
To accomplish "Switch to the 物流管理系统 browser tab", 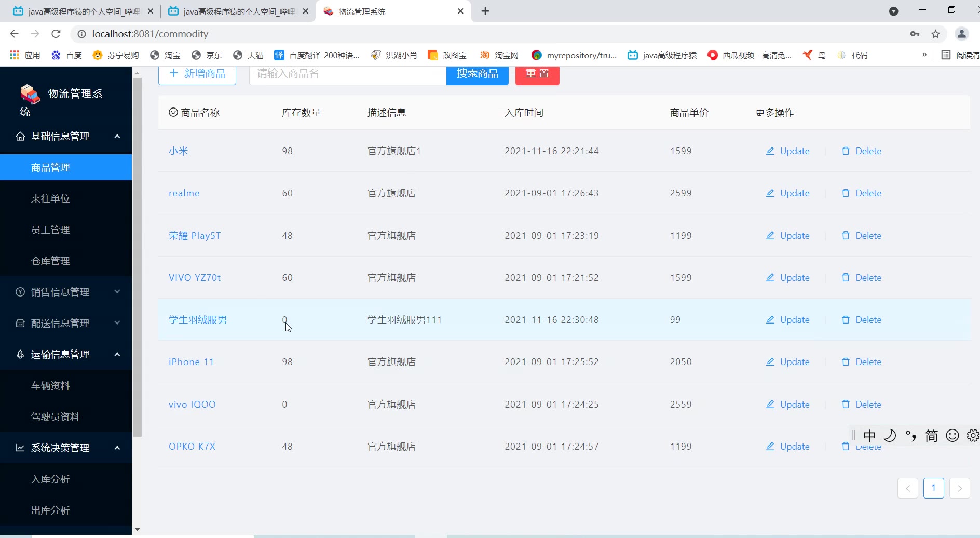I will pos(392,11).
